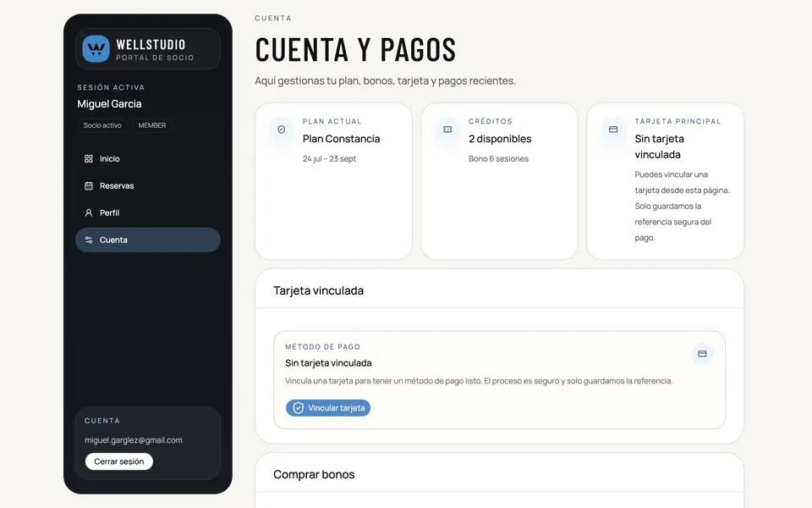Select the Cuenta menu item

147,240
